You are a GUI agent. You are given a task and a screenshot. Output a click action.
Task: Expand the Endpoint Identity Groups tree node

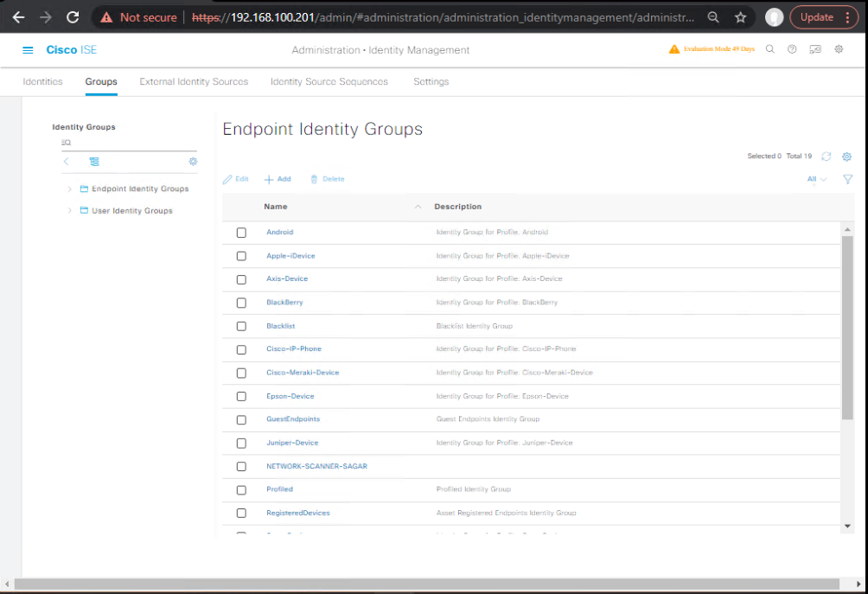[70, 188]
